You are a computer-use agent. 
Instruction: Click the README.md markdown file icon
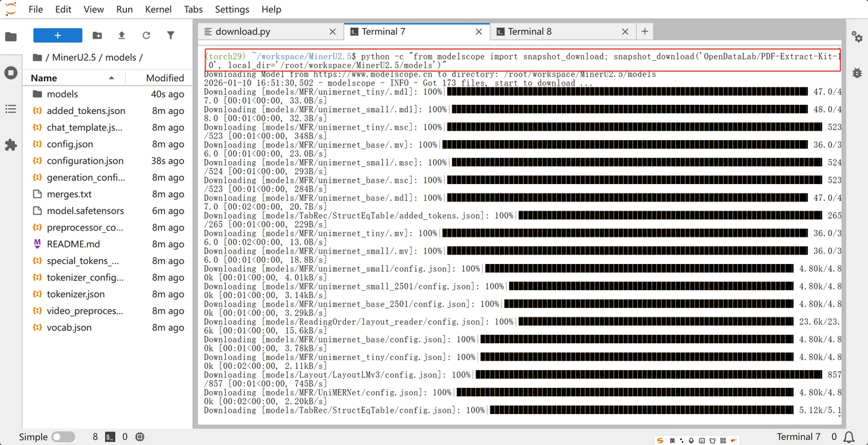[x=37, y=244]
